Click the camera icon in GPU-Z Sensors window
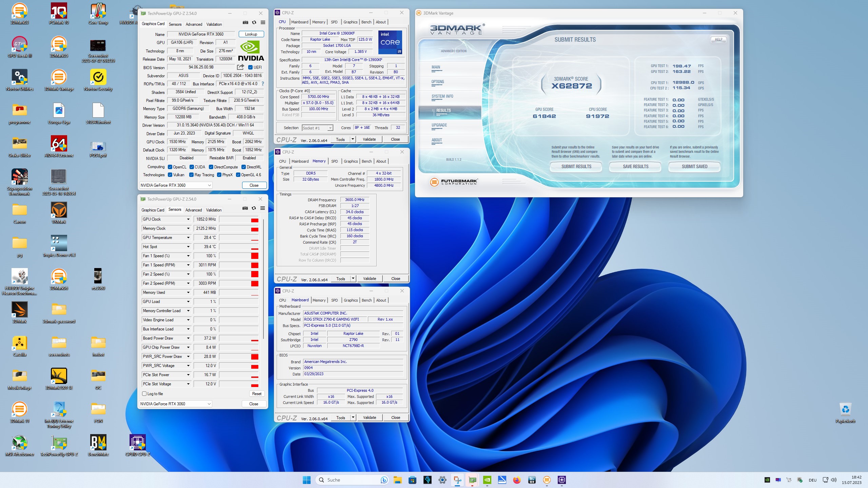The height and width of the screenshot is (488, 868). coord(245,208)
